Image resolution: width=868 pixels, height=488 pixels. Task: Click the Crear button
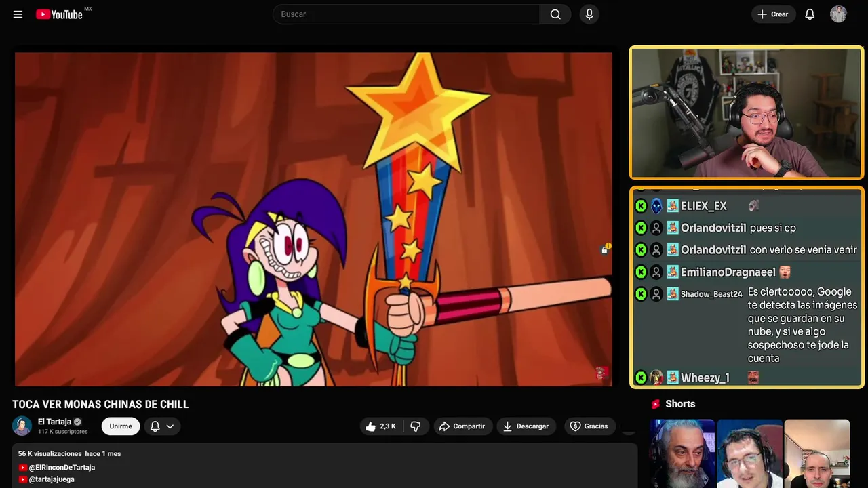(773, 14)
